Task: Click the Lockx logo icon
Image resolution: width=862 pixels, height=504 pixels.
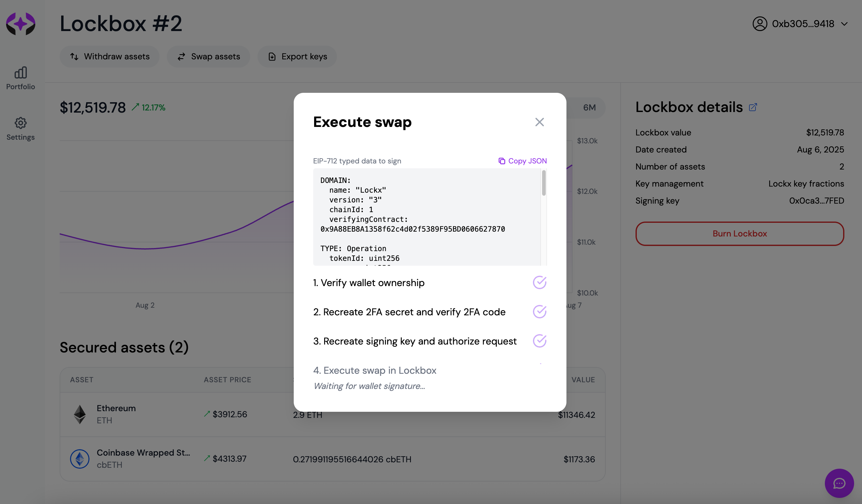Action: pos(20,24)
